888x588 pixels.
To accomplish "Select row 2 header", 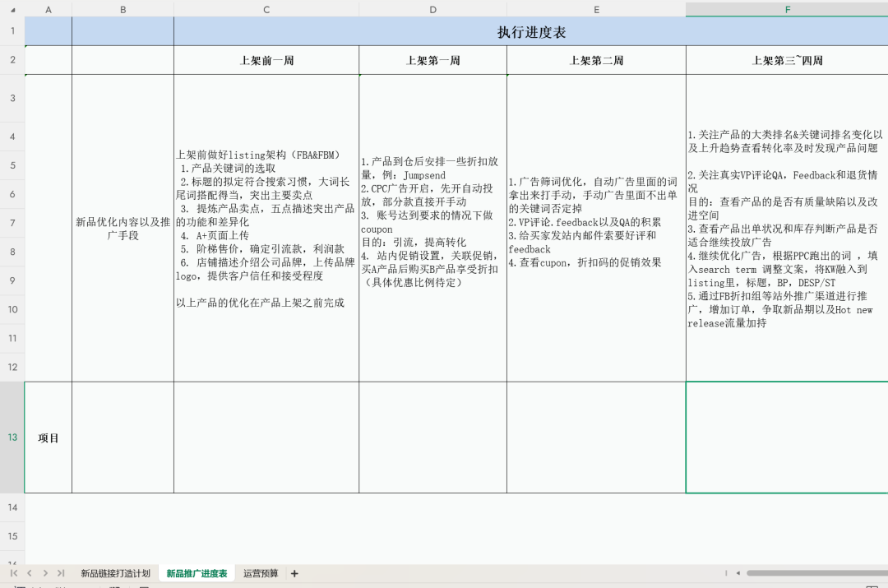I will point(12,60).
